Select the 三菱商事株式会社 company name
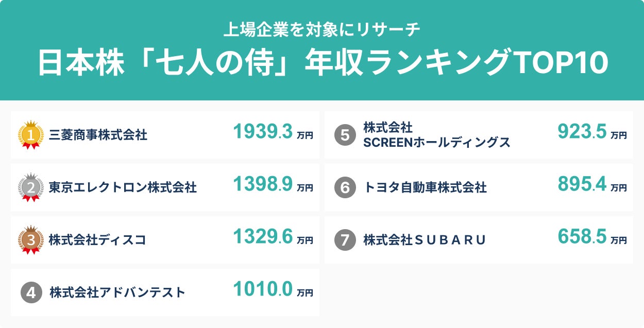644x328 pixels. (x=98, y=135)
